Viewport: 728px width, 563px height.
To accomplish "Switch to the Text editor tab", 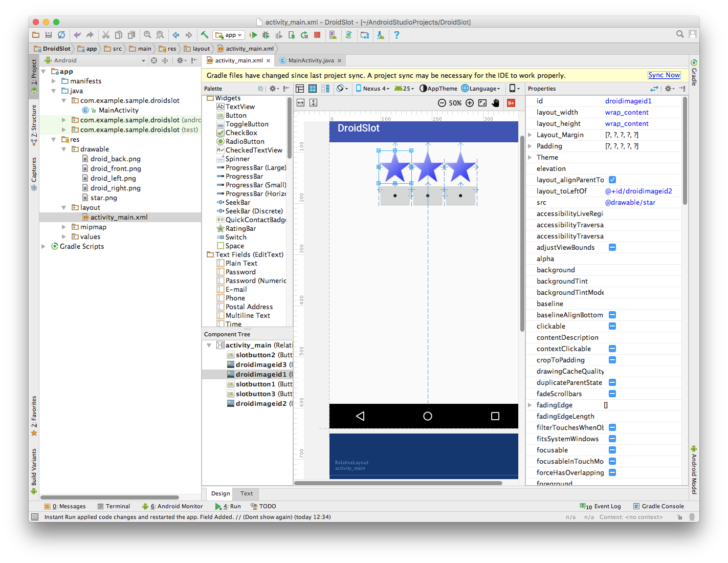I will (247, 493).
